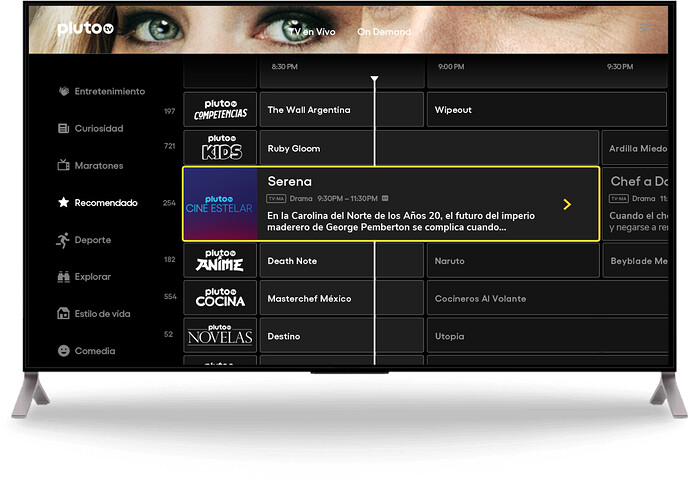Image resolution: width=690 pixels, height=480 pixels.
Task: Select the Entretenimiento category icon
Action: 64,91
